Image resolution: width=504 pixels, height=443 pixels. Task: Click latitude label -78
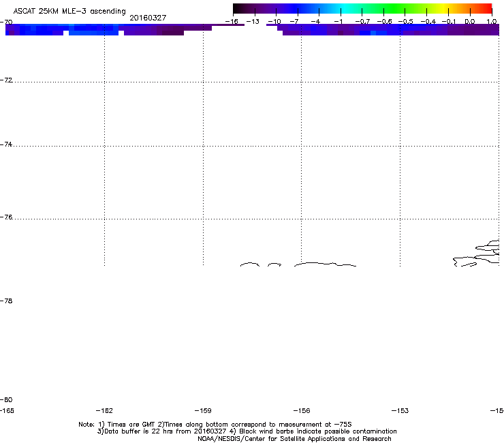(6, 301)
